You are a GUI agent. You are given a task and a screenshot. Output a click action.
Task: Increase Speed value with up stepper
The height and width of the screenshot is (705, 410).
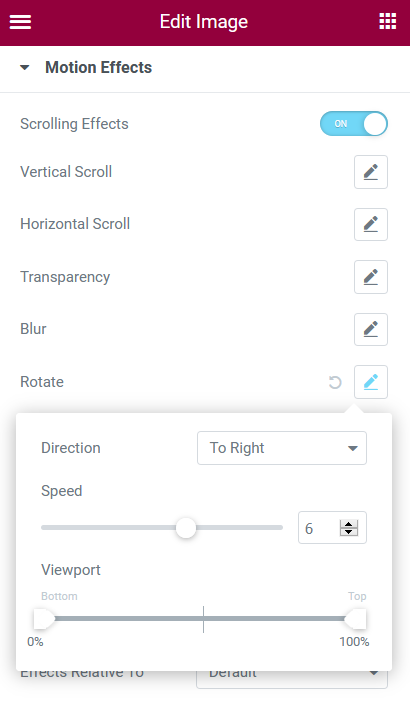click(348, 524)
